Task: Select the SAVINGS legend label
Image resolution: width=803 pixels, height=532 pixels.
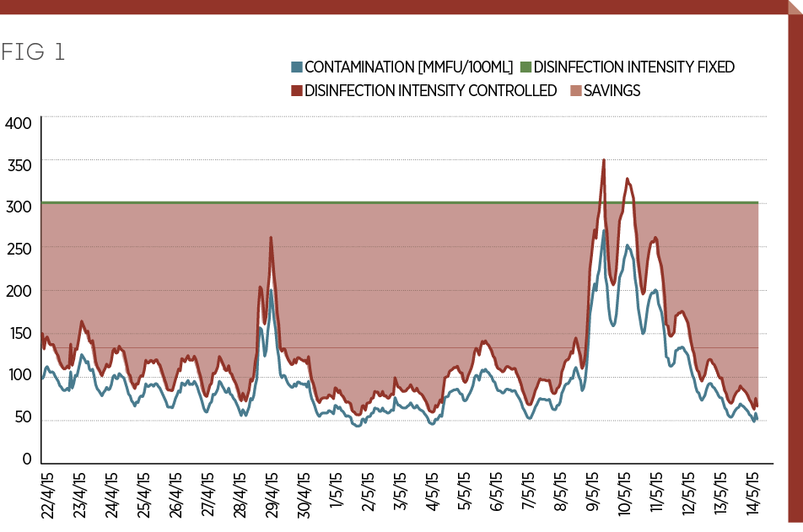Action: click(x=612, y=90)
